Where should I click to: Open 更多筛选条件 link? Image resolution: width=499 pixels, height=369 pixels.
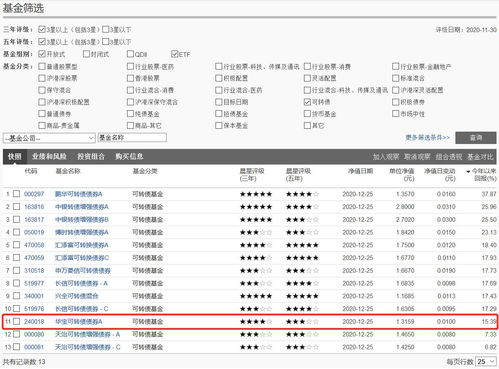427,137
